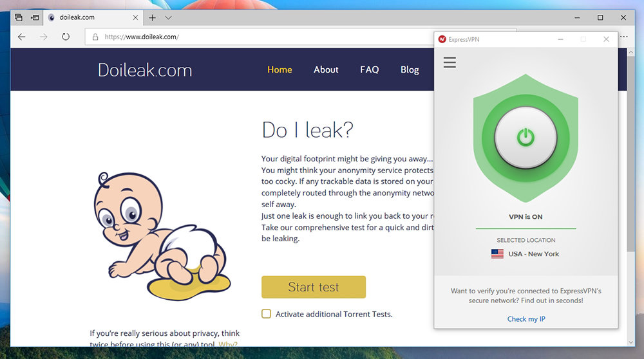The height and width of the screenshot is (359, 644).
Task: Click the "Do I leak?" heading
Action: tap(308, 130)
